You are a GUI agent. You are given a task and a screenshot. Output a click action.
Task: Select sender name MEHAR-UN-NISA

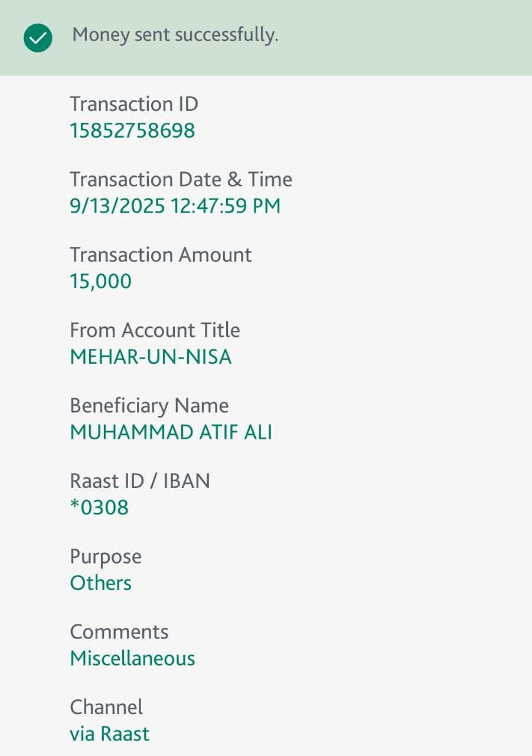[151, 357]
